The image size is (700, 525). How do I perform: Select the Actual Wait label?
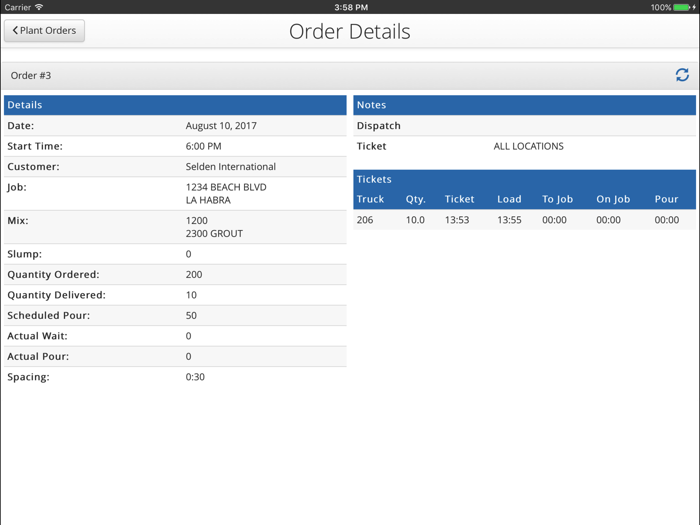pos(38,336)
